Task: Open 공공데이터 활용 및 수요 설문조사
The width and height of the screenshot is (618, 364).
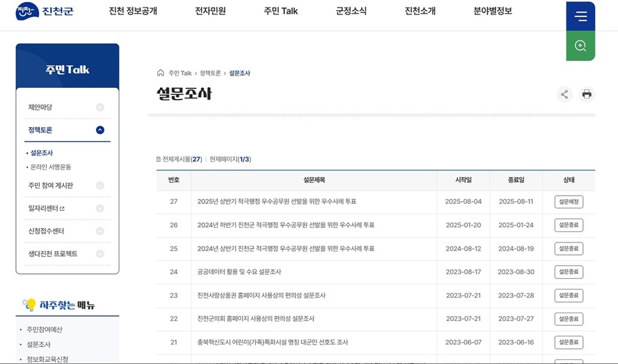Action: click(x=239, y=272)
